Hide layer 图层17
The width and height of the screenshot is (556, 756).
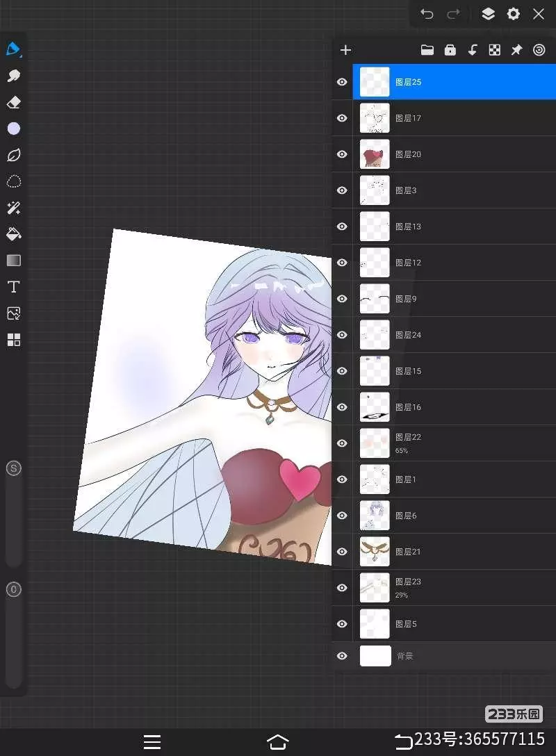[x=342, y=118]
